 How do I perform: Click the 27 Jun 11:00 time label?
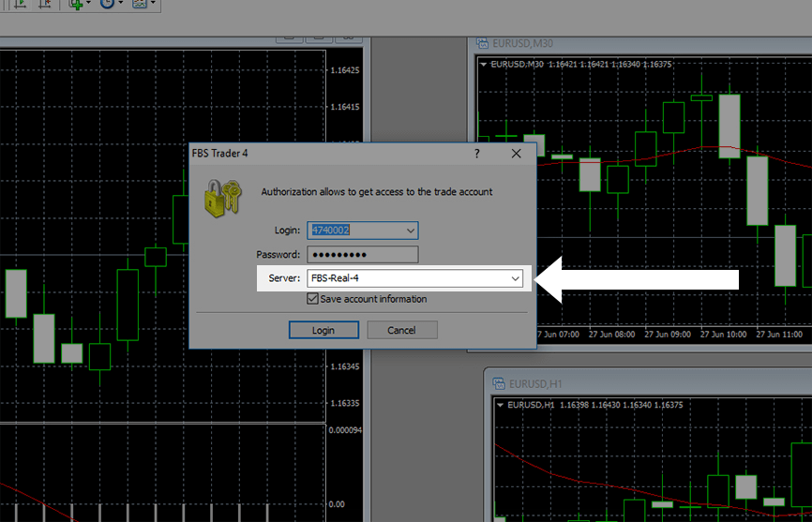(779, 335)
